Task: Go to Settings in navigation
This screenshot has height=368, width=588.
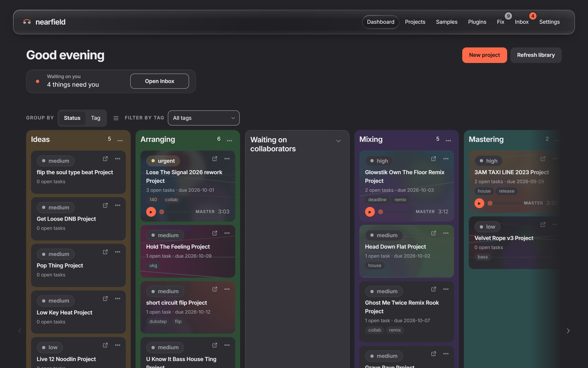Action: (549, 22)
